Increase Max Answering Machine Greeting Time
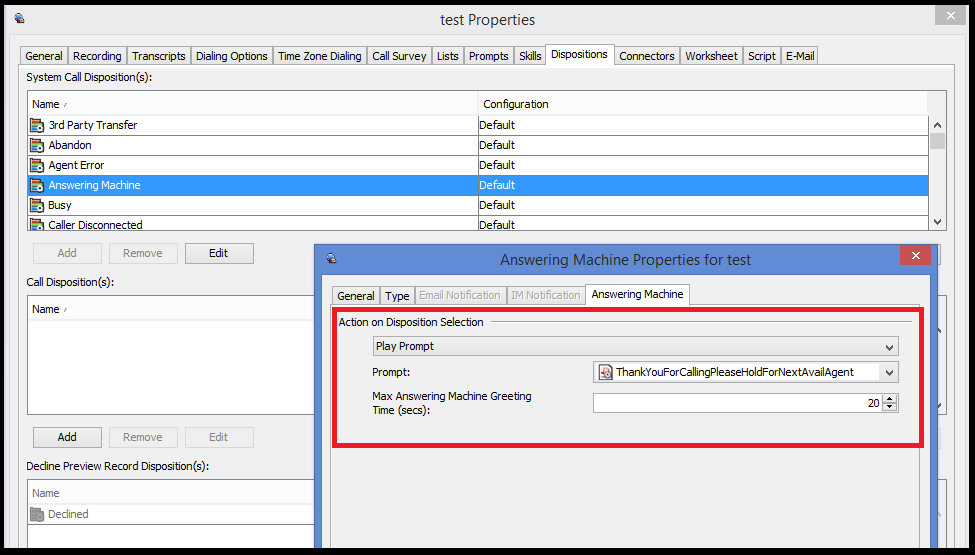Image resolution: width=975 pixels, height=555 pixels. 890,399
